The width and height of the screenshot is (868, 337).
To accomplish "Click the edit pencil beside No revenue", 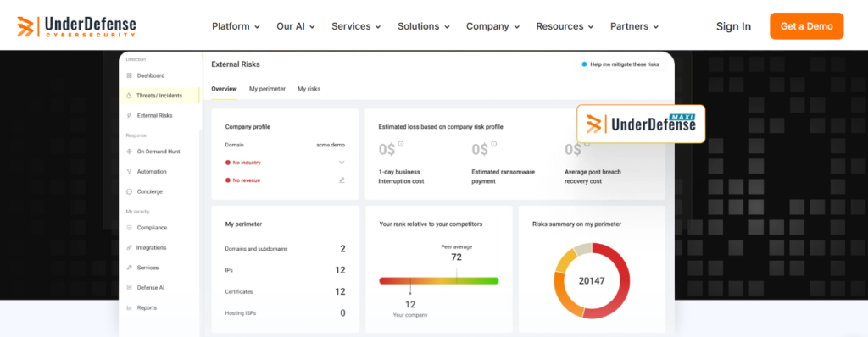I will tap(342, 180).
